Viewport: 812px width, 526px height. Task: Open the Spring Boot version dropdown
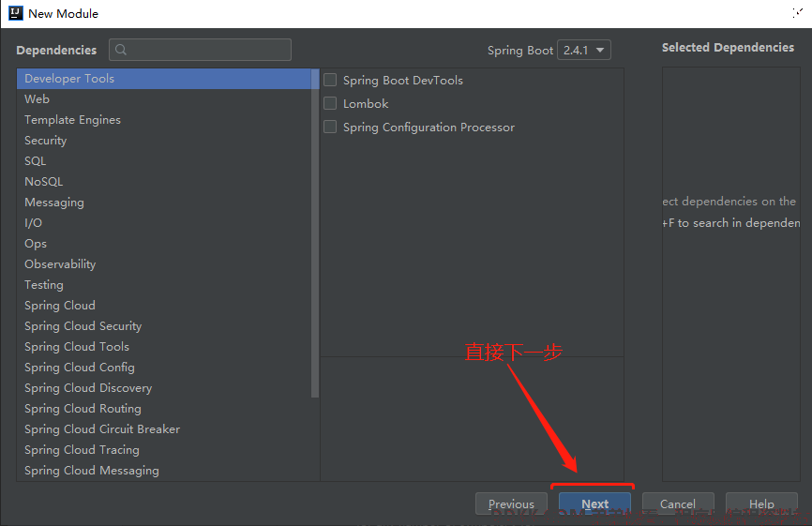click(583, 51)
